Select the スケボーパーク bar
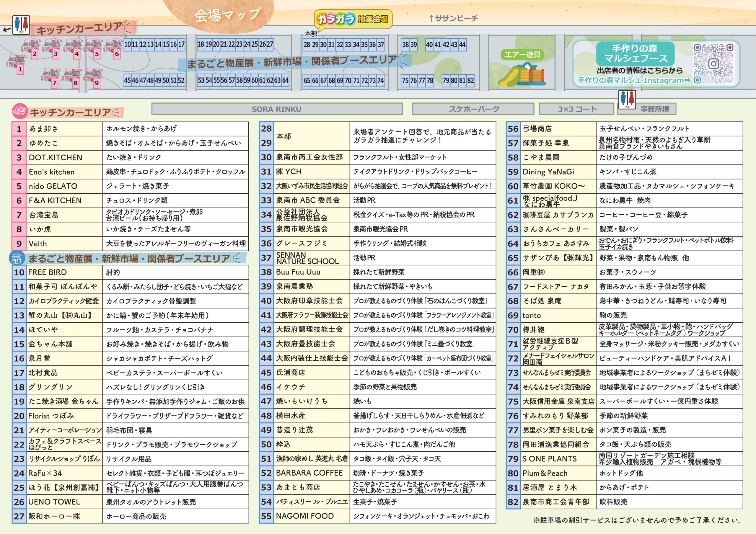The height and width of the screenshot is (534, 756). (473, 109)
